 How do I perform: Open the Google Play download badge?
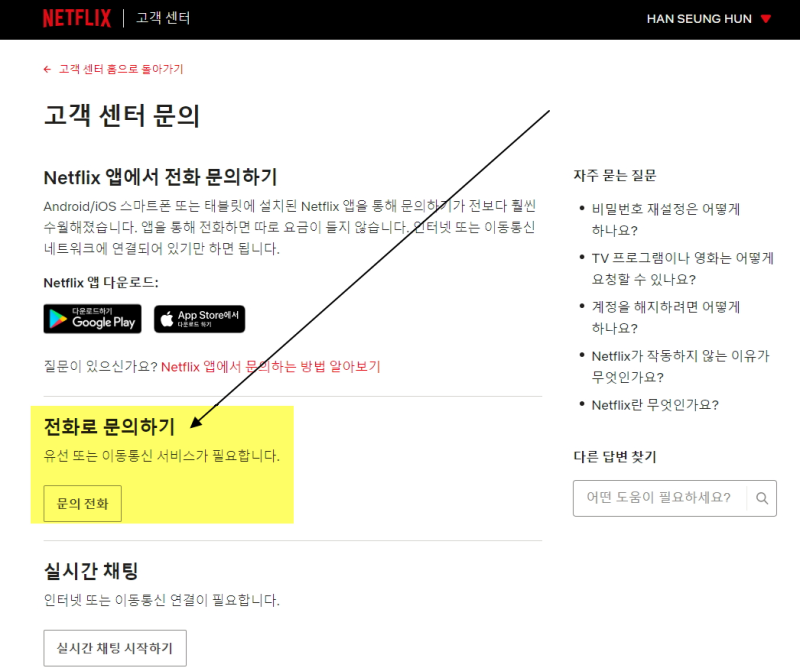coord(92,318)
